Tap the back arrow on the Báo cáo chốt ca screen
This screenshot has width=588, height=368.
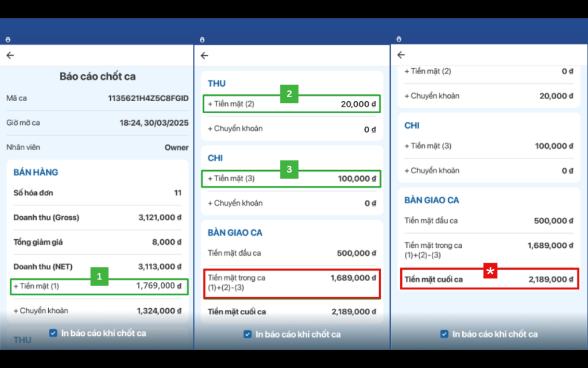click(10, 56)
